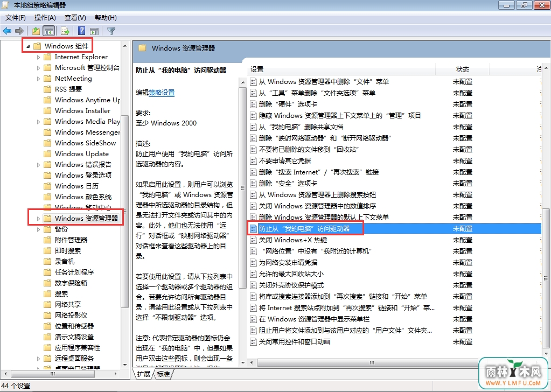This screenshot has height=392, width=551.
Task: Collapse the Windows 组件 tree node
Action: click(28, 46)
